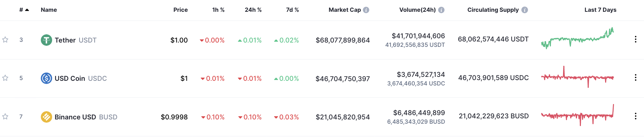Screen dimensions: 644x138
Task: Open the Tether USDT name link
Action: click(76, 40)
